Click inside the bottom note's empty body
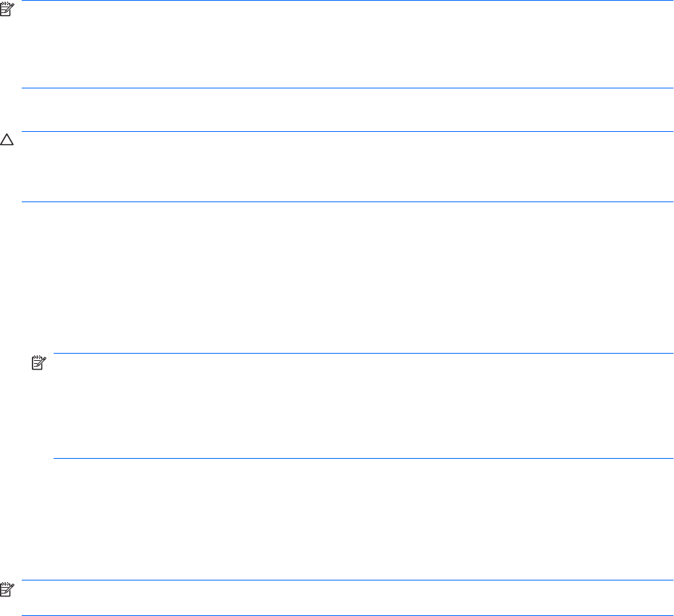The height and width of the screenshot is (616, 674). click(x=348, y=598)
